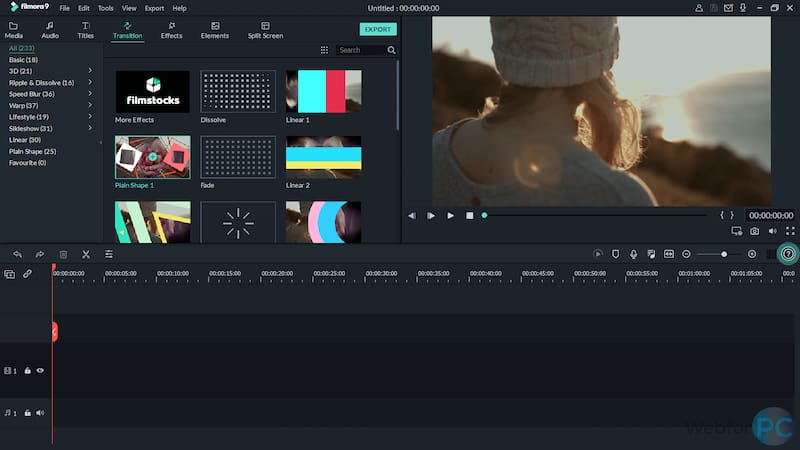The width and height of the screenshot is (800, 450).
Task: Add a marker with the shield icon
Action: pos(615,254)
